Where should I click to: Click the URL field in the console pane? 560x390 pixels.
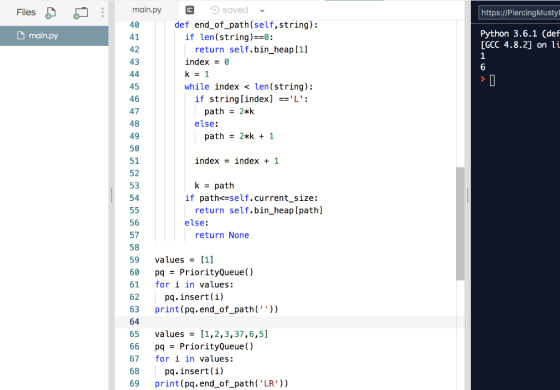pyautogui.click(x=520, y=13)
